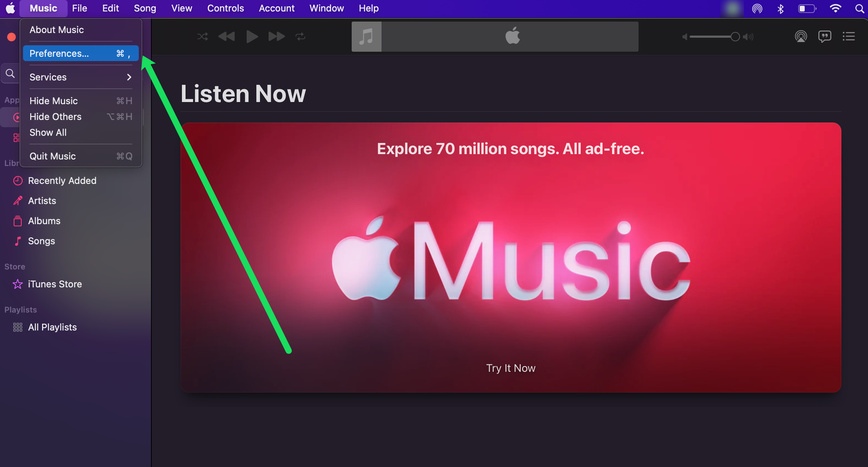Open the iTunes Store star item

[55, 284]
